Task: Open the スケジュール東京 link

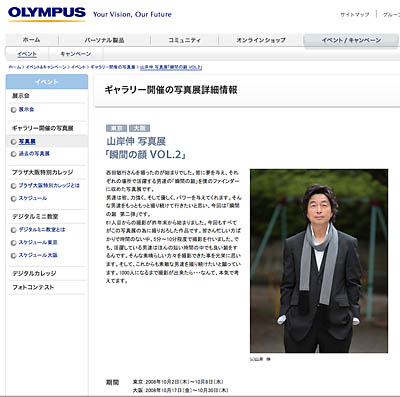Action: pos(38,242)
